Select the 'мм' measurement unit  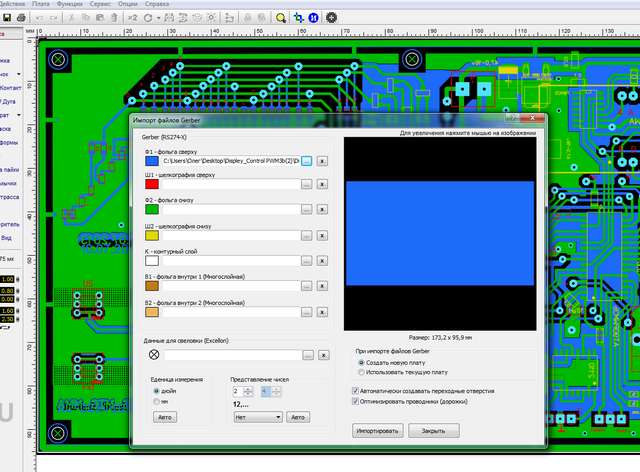(155, 402)
